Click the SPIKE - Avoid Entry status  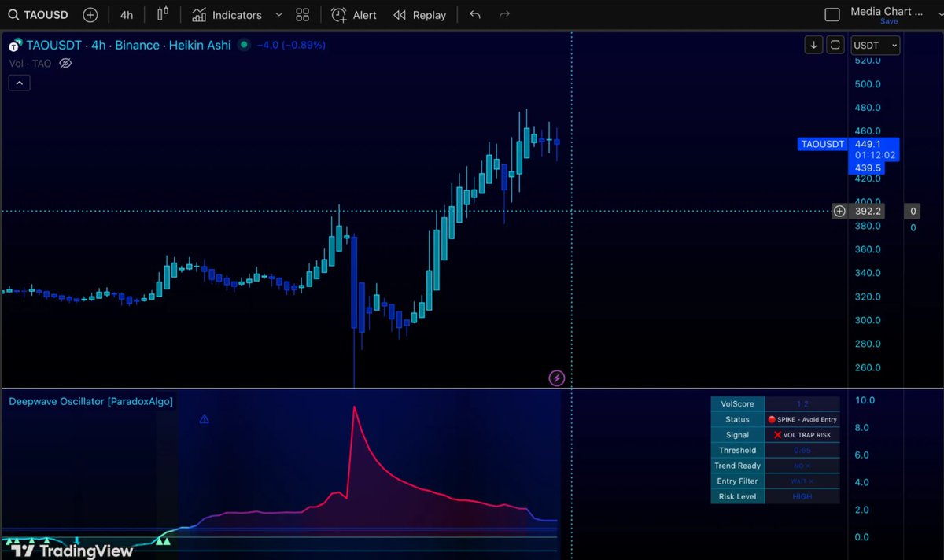(x=802, y=419)
